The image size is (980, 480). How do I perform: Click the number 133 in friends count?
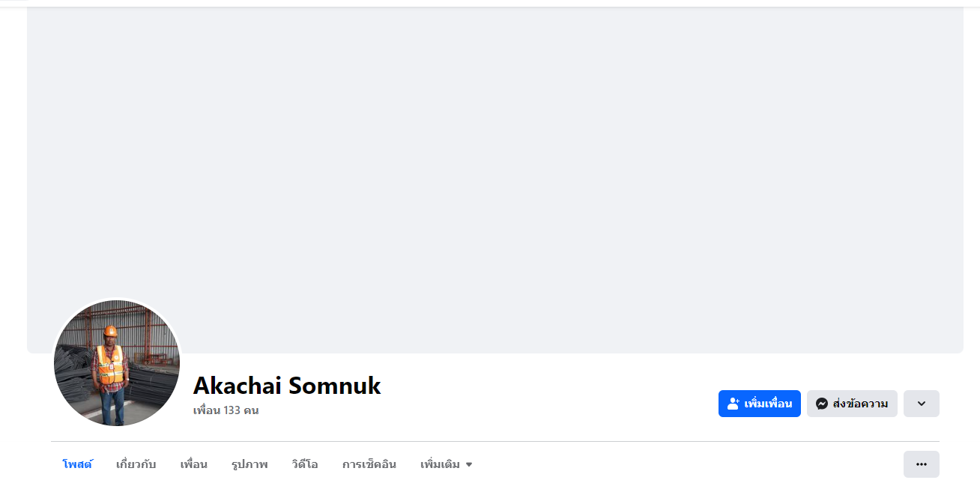[x=233, y=410]
